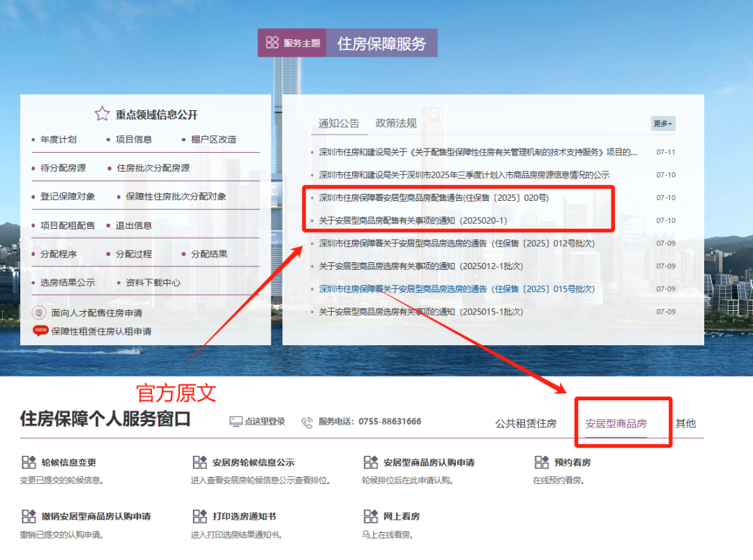Click the 服务主题 grid icon
The image size is (753, 560).
point(272,43)
